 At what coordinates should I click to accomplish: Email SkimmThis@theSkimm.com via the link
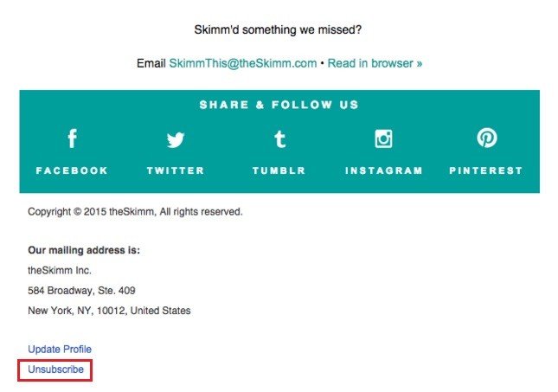tap(243, 63)
